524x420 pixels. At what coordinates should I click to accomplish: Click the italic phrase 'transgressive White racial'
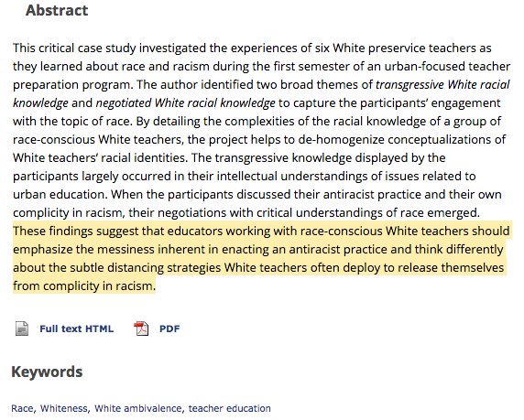point(442,84)
